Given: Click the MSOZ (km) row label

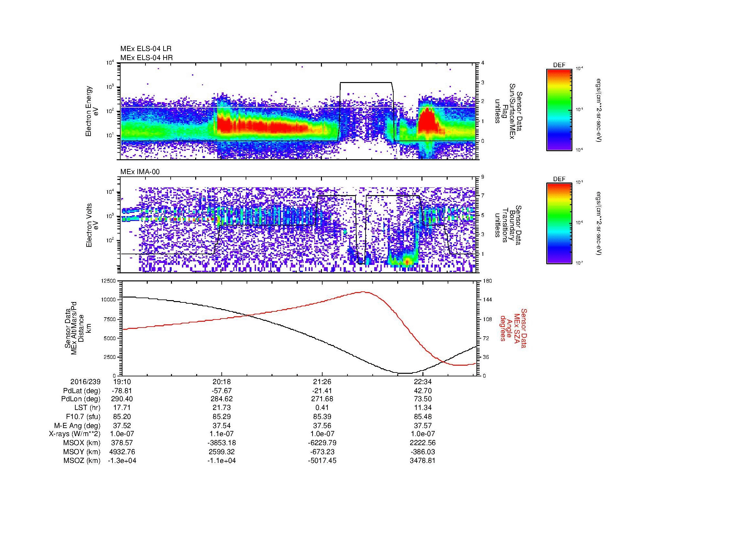Looking at the screenshot, I should click(x=82, y=461).
